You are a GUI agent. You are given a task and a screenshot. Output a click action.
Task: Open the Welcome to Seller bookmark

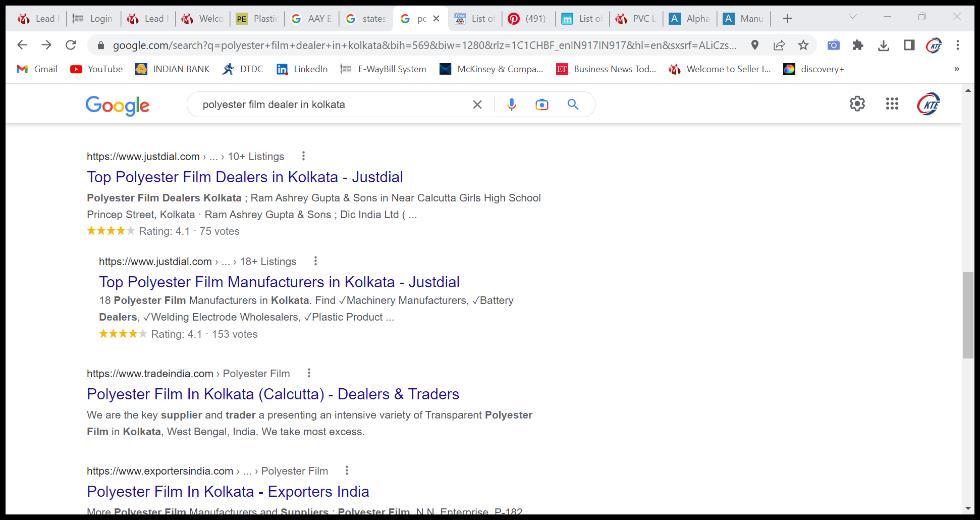[x=719, y=69]
